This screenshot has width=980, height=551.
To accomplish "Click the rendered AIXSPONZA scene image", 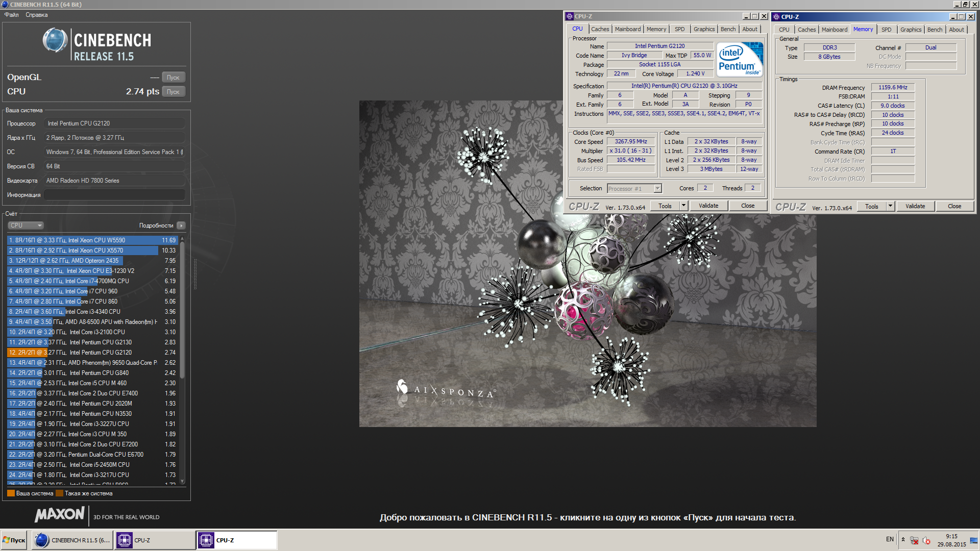I will pyautogui.click(x=587, y=264).
